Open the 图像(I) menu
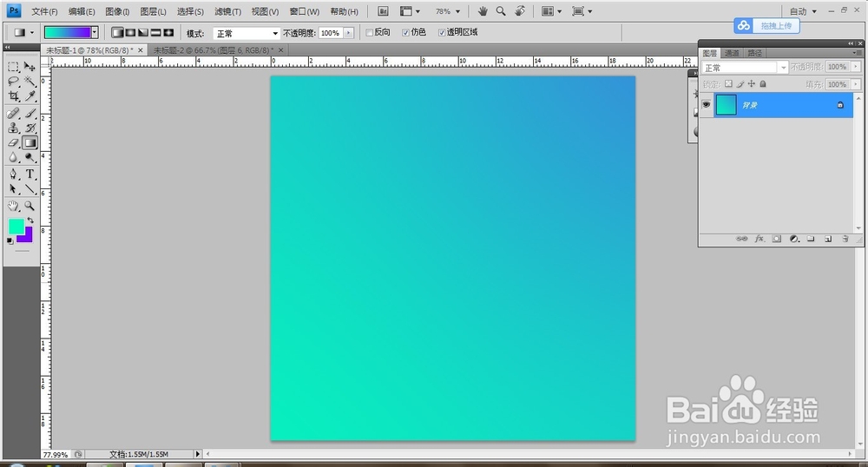 pyautogui.click(x=117, y=11)
